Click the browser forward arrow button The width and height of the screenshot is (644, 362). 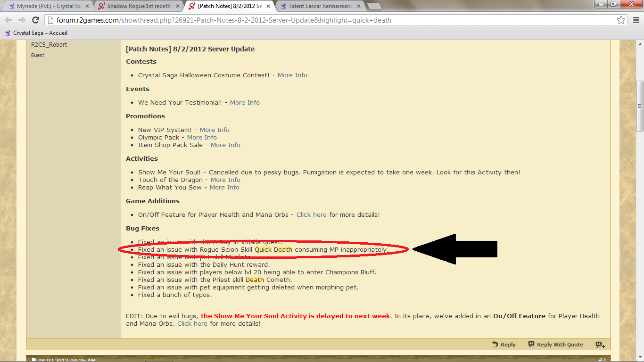tap(22, 20)
